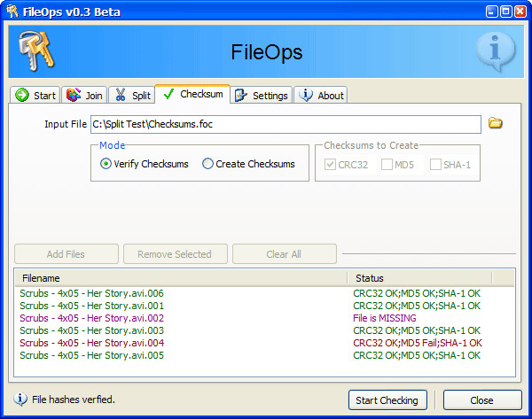The height and width of the screenshot is (419, 532).
Task: Switch to the Checksum tab
Action: 192,94
